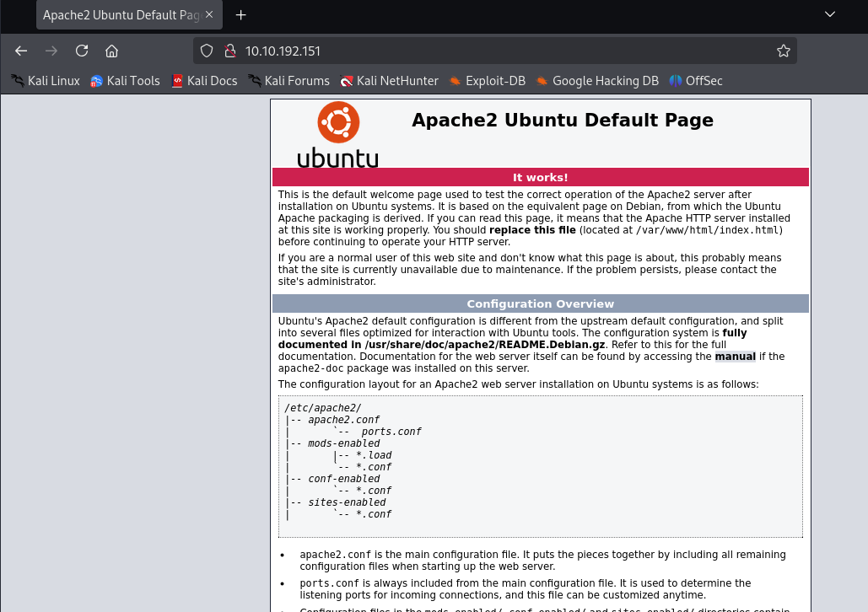868x612 pixels.
Task: Click the /etc/apache2/ tree root line
Action: click(x=323, y=408)
